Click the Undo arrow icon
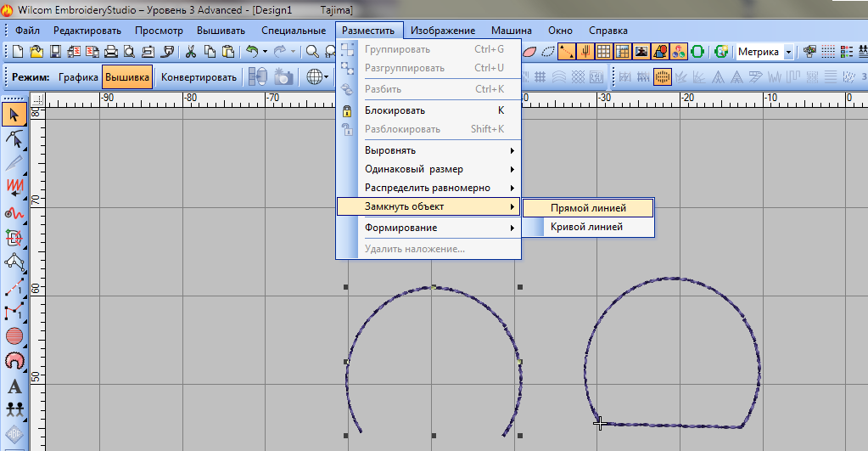This screenshot has height=451, width=868. point(252,52)
